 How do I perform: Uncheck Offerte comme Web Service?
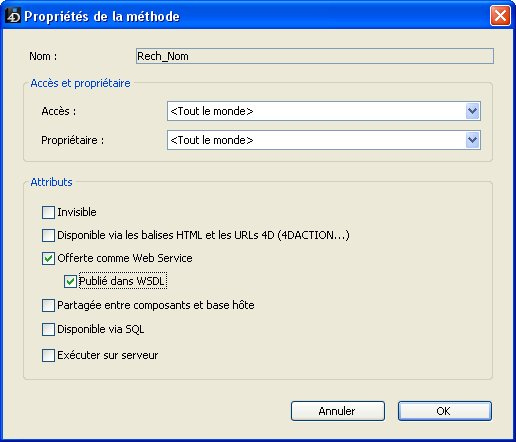[x=48, y=258]
